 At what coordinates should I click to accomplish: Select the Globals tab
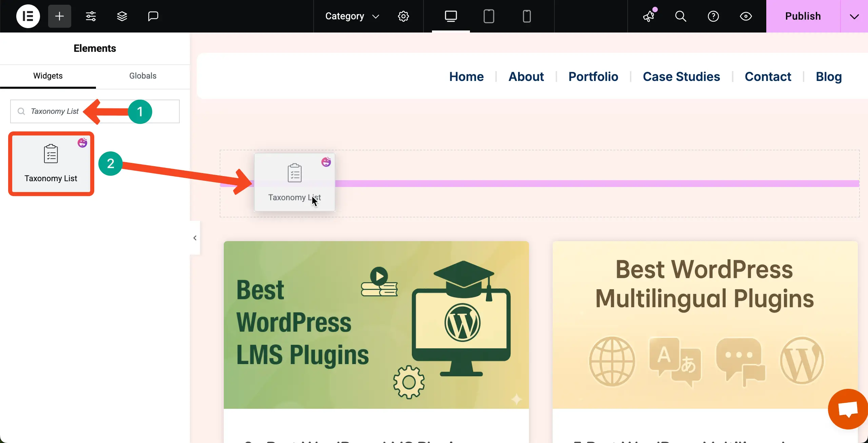(x=143, y=76)
